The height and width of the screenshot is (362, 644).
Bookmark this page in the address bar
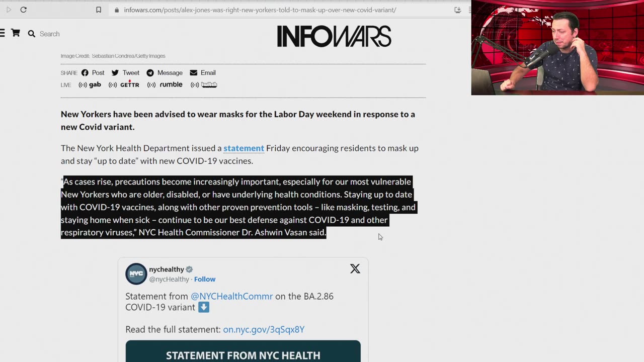[x=99, y=10]
